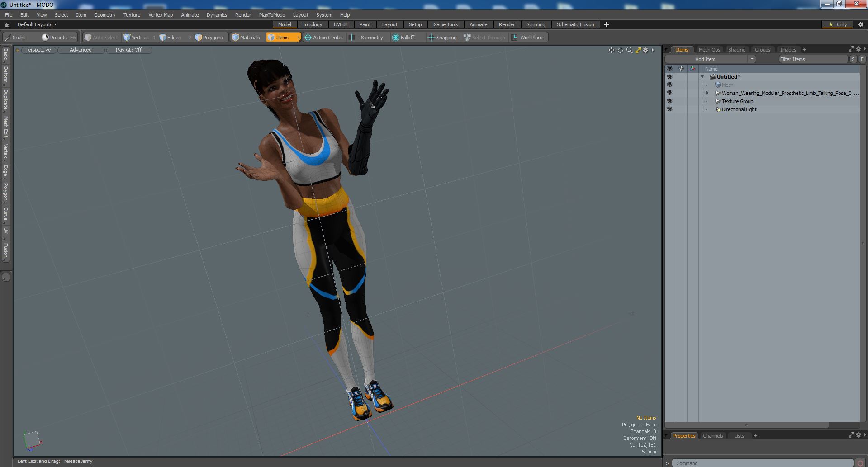Open the Action Center options

click(324, 38)
